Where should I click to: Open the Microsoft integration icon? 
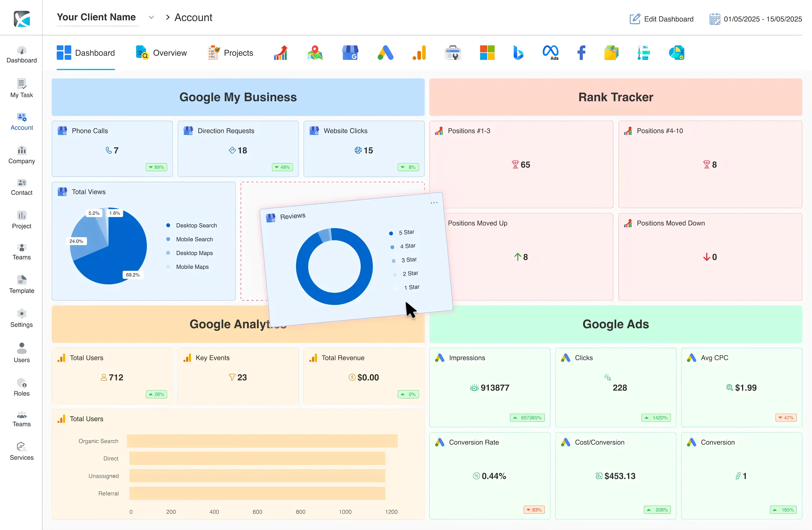(487, 53)
